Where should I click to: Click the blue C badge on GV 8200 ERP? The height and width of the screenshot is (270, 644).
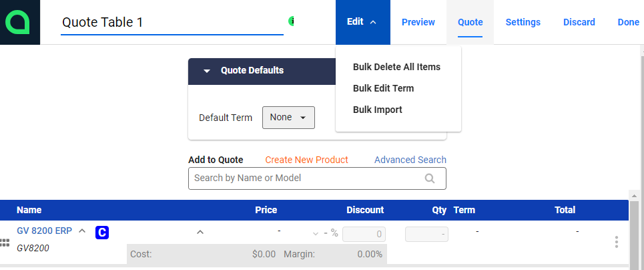tap(102, 233)
